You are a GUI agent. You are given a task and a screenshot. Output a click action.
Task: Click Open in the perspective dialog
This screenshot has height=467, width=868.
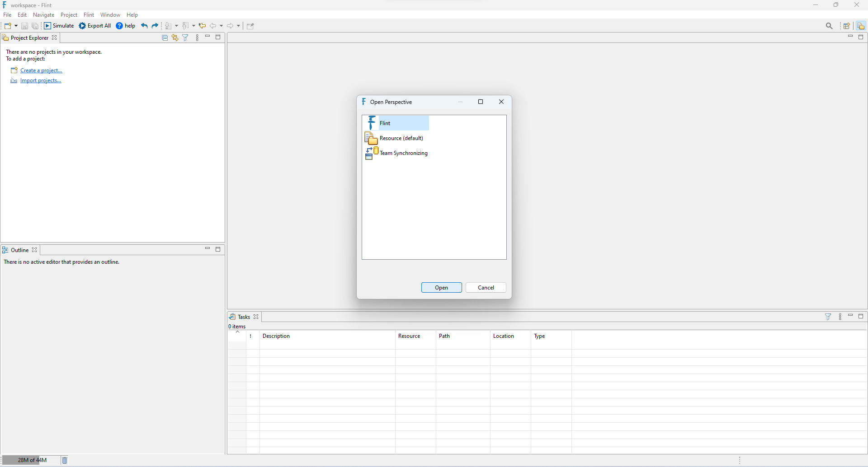pyautogui.click(x=441, y=287)
